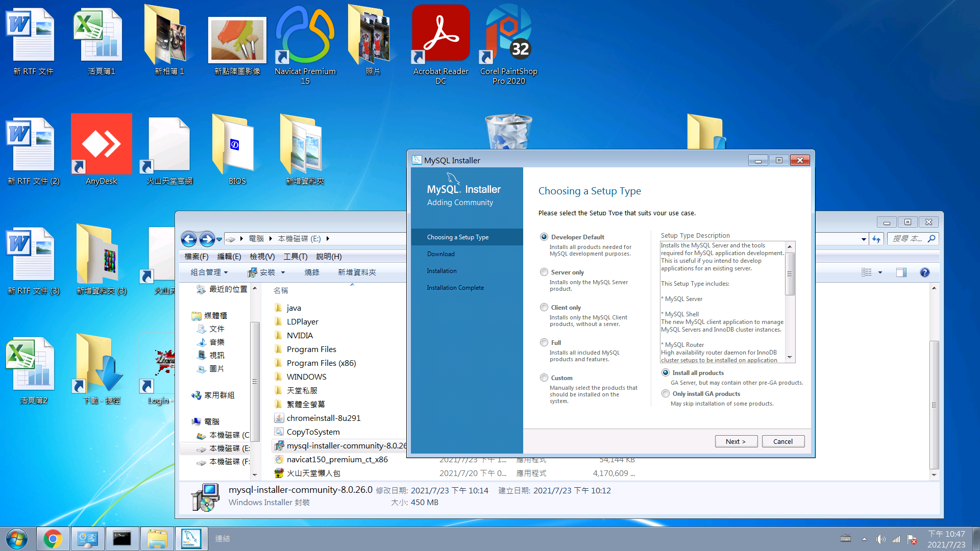This screenshot has height=551, width=980.
Task: Open 編輯(E) menu in Explorer
Action: pyautogui.click(x=229, y=257)
